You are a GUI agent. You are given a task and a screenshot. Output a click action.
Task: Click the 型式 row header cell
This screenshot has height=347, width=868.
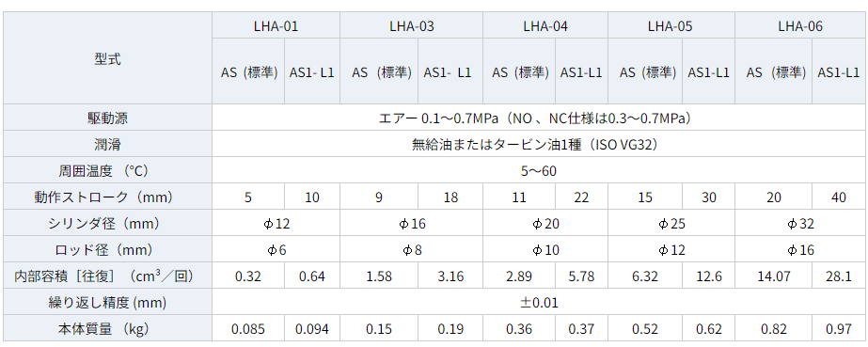pos(107,58)
